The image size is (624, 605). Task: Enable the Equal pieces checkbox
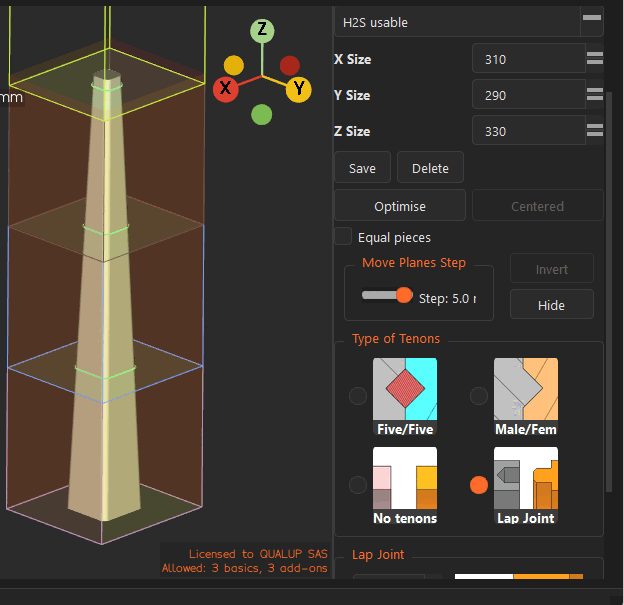click(343, 236)
